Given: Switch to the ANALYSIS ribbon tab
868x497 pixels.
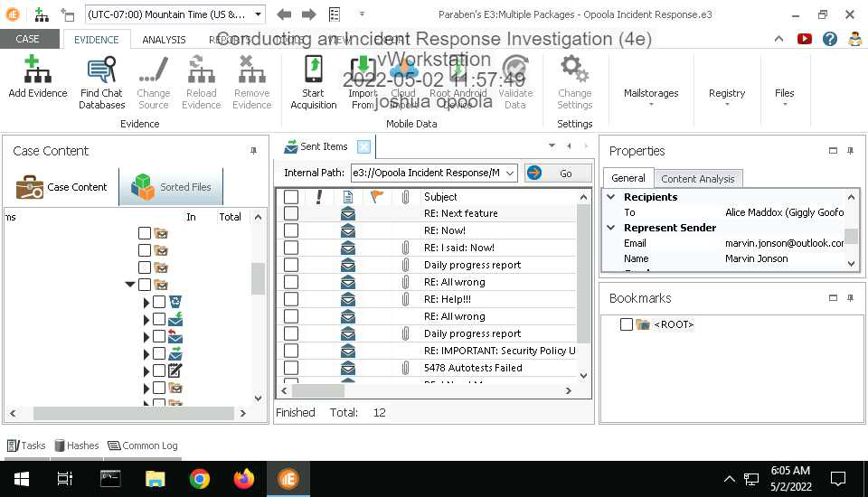Looking at the screenshot, I should coord(164,39).
